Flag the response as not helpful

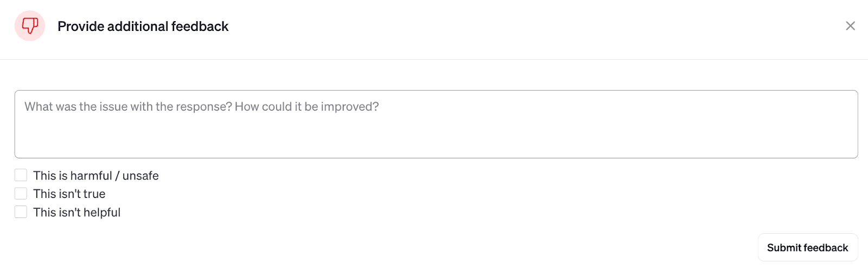[21, 212]
